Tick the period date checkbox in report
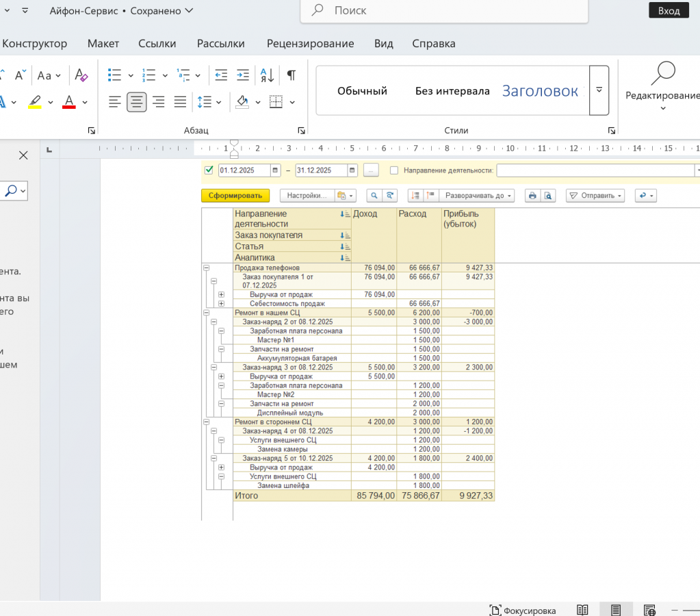This screenshot has width=700, height=616. pos(209,170)
